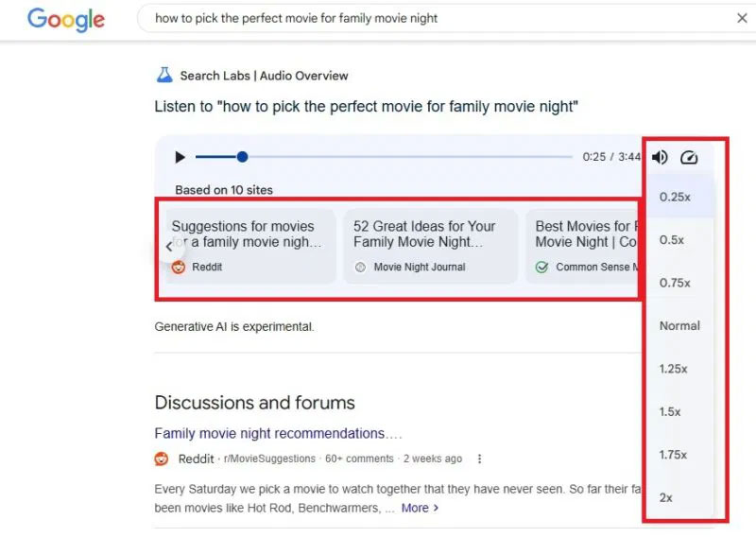This screenshot has height=537, width=756.
Task: Click 'Generative AI is experimental.' text
Action: [x=234, y=326]
